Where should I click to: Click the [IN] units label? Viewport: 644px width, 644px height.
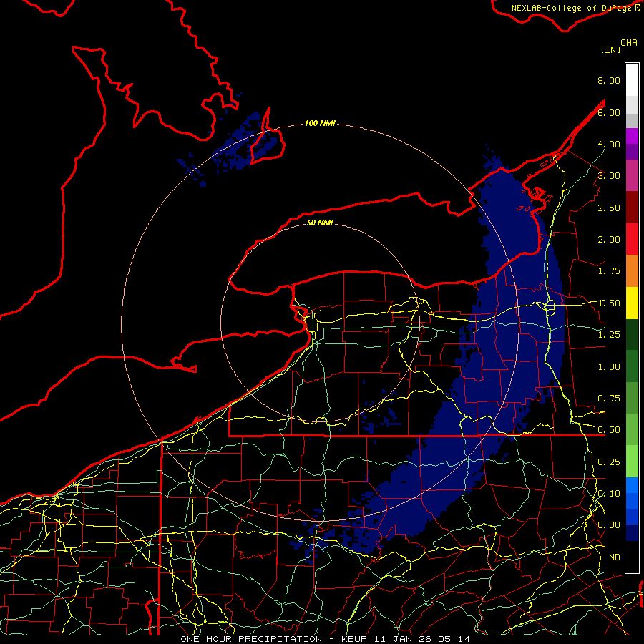pyautogui.click(x=610, y=49)
